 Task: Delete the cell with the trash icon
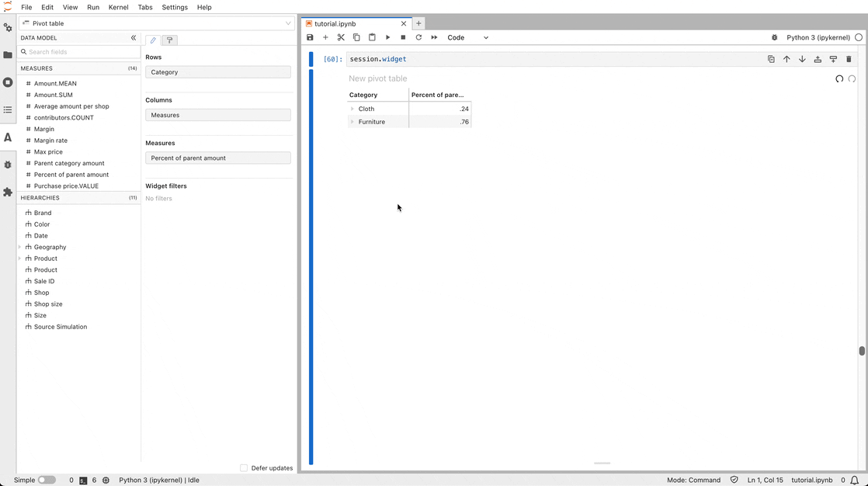(849, 59)
